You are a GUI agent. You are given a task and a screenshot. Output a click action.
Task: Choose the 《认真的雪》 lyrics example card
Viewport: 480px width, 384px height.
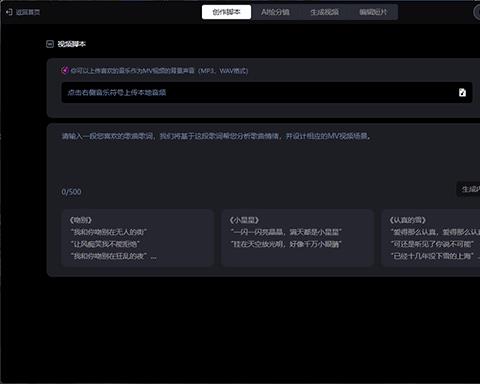coord(431,238)
